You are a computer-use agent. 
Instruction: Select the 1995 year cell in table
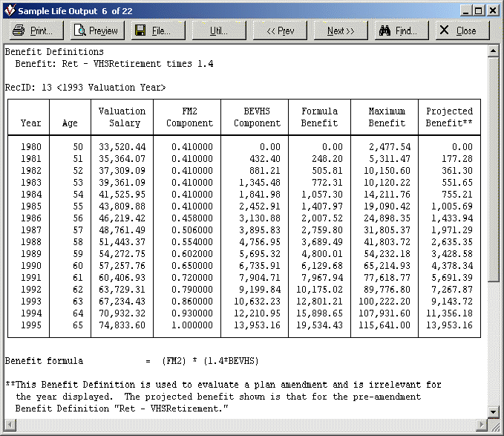tap(31, 326)
